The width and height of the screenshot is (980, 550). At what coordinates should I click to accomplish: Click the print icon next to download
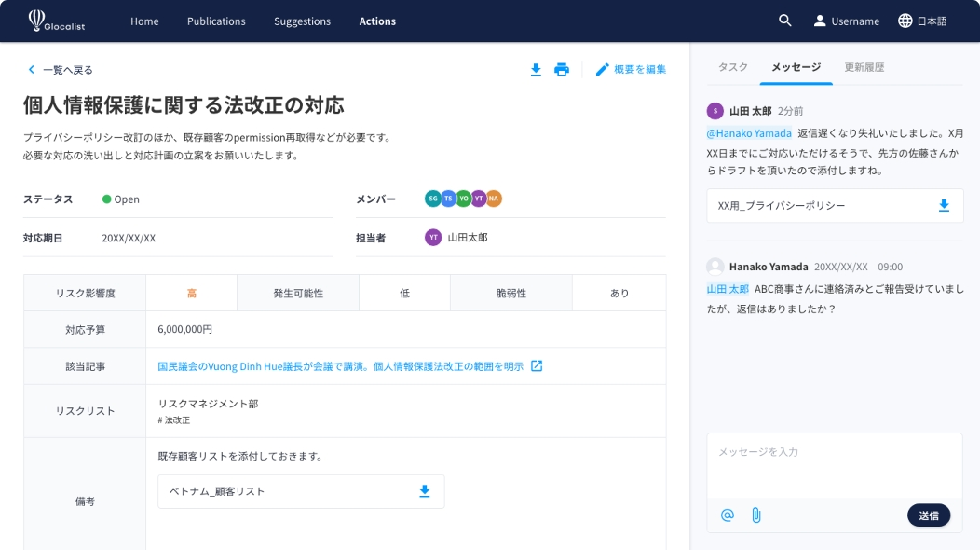point(562,69)
